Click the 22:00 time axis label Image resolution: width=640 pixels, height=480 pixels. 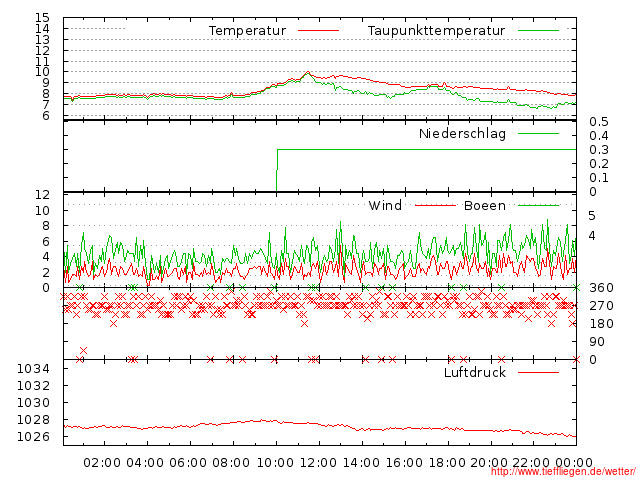click(x=531, y=463)
